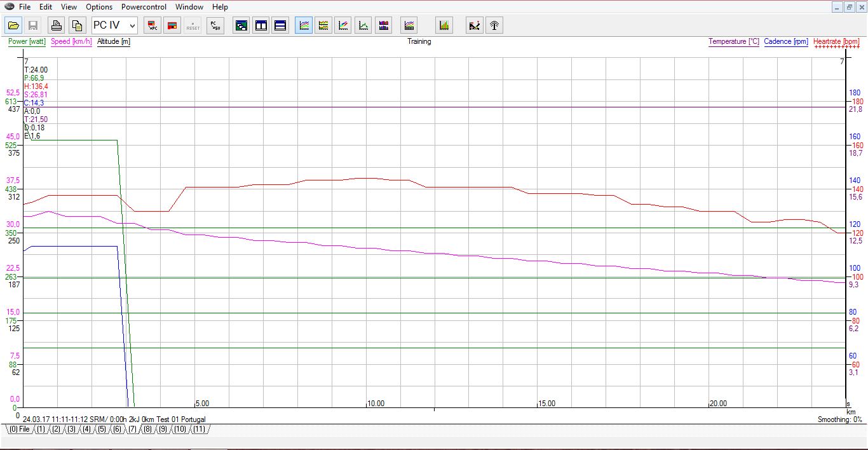
Task: Select interval tab (11)
Action: (199, 430)
